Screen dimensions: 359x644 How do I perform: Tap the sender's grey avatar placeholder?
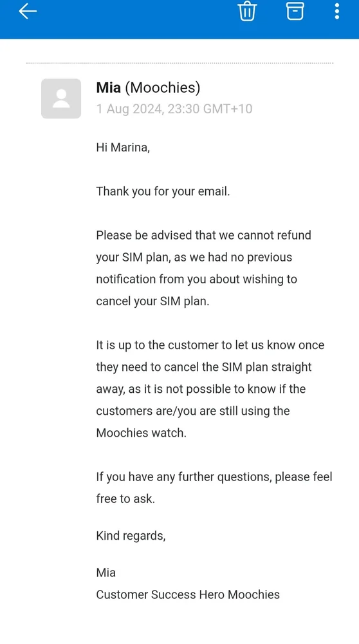click(x=61, y=99)
